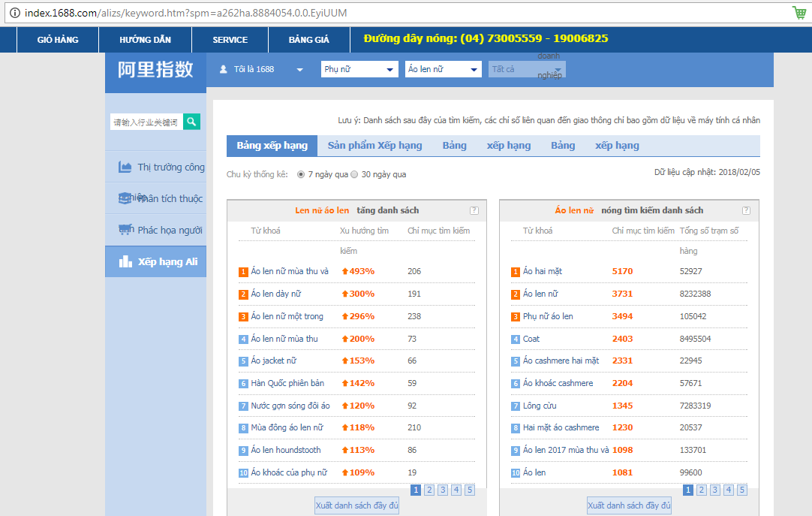Click search index value 5170
Image resolution: width=812 pixels, height=516 pixels.
622,271
